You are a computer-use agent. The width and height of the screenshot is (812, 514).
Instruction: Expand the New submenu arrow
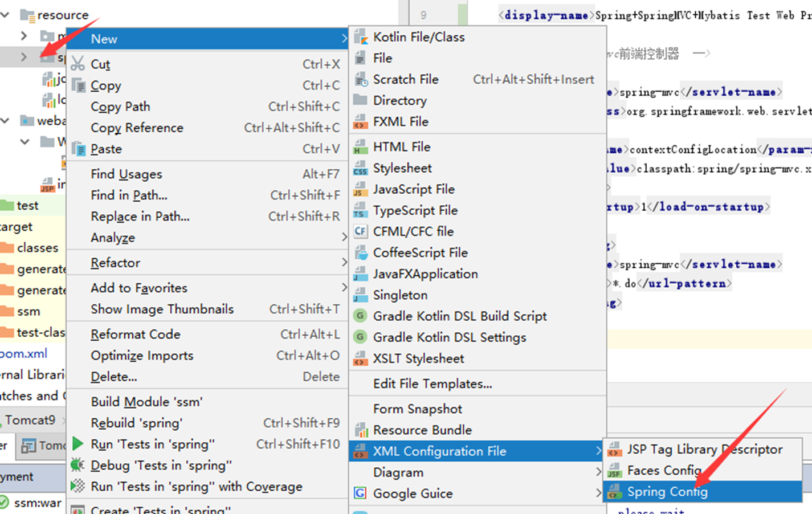pyautogui.click(x=344, y=39)
